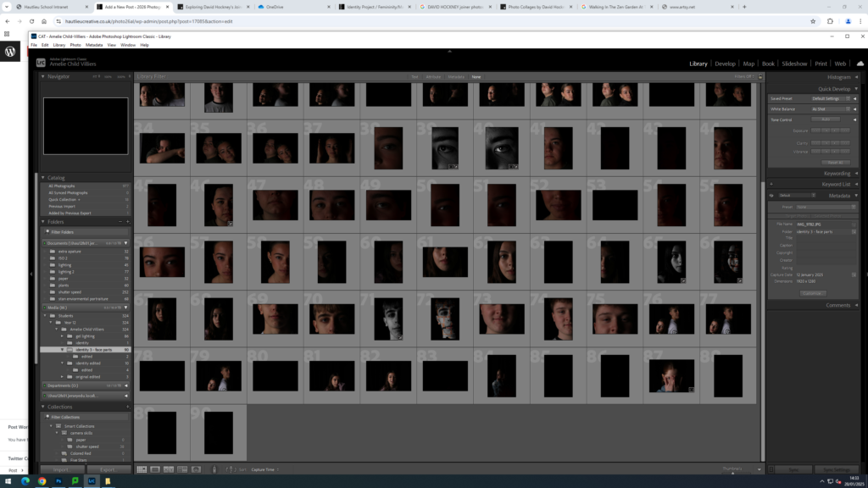Adjust the Thumbnails size slider
Screen dimensions: 868x488
[733, 473]
